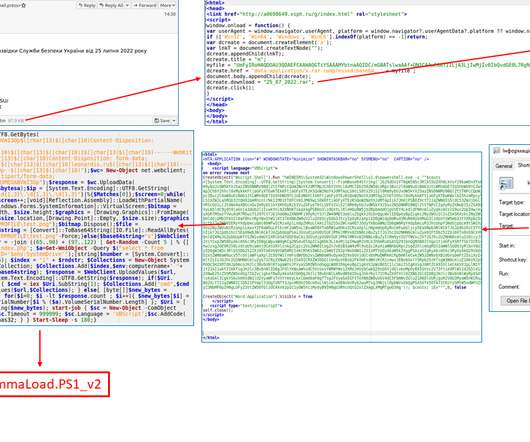
Task: Expand the Save attachment dropdown arrow
Action: pos(174,120)
